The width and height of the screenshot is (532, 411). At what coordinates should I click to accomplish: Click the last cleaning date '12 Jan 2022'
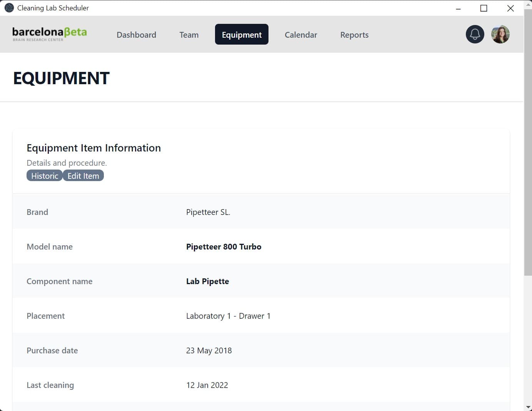(207, 385)
